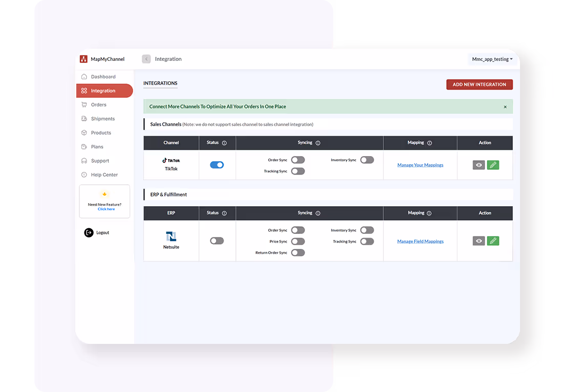563x392 pixels.
Task: Click the Plans wallet icon
Action: tap(84, 146)
